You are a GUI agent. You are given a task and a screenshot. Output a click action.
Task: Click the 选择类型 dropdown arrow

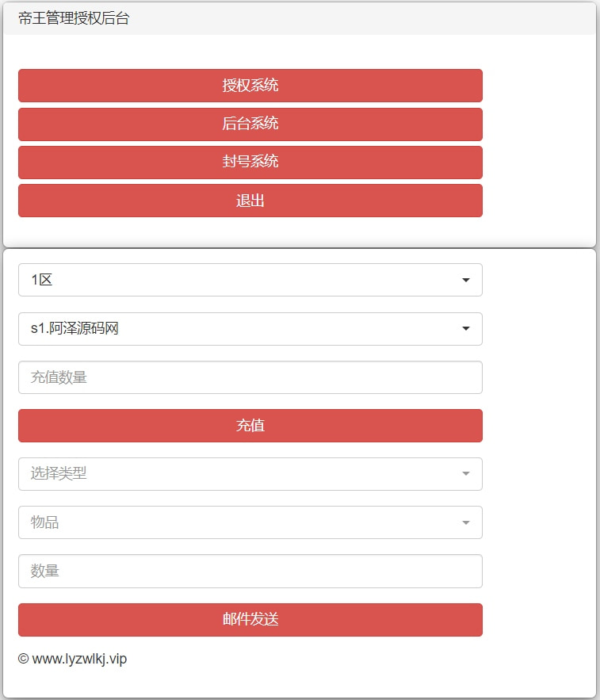click(x=467, y=474)
